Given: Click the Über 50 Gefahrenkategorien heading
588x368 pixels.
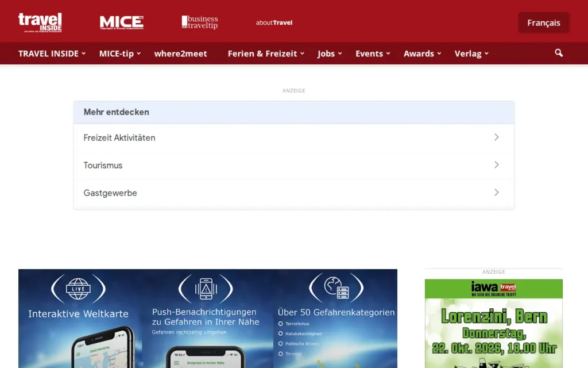Looking at the screenshot, I should 336,312.
